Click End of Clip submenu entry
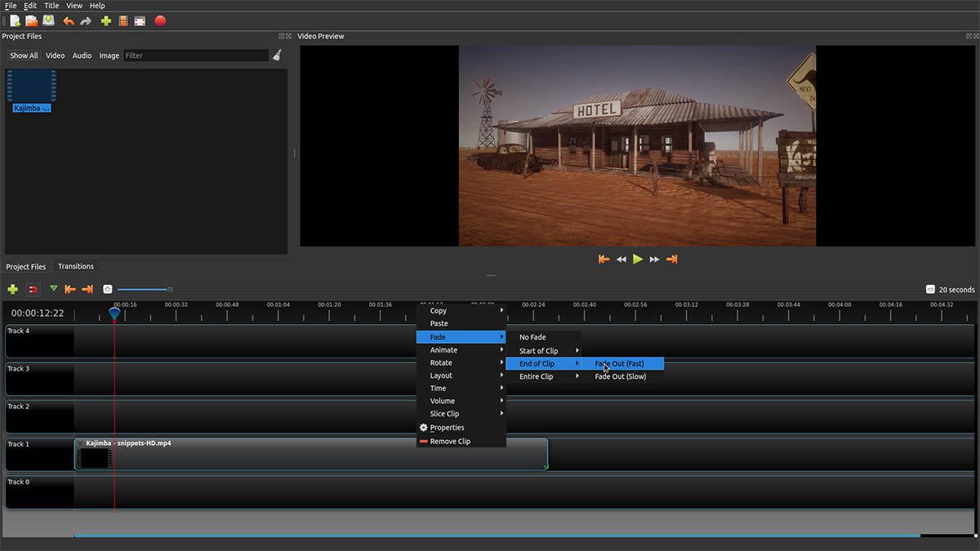980x551 pixels. click(x=544, y=363)
